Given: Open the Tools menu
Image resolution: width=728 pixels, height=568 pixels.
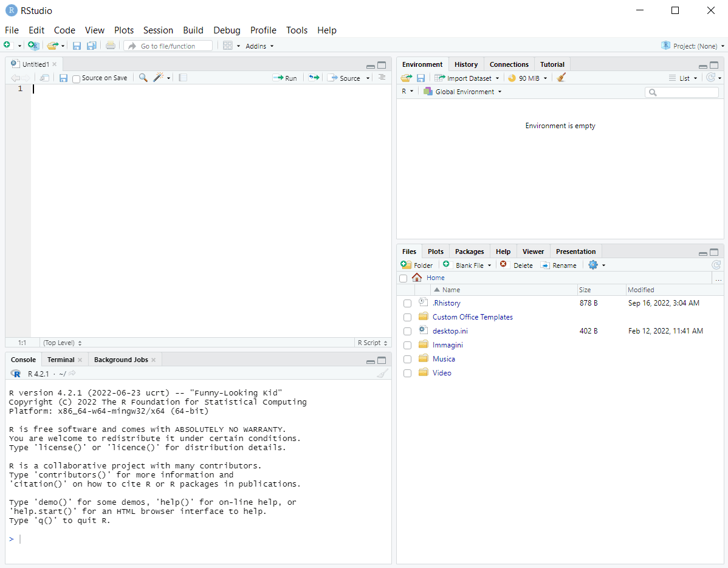Looking at the screenshot, I should tap(297, 30).
